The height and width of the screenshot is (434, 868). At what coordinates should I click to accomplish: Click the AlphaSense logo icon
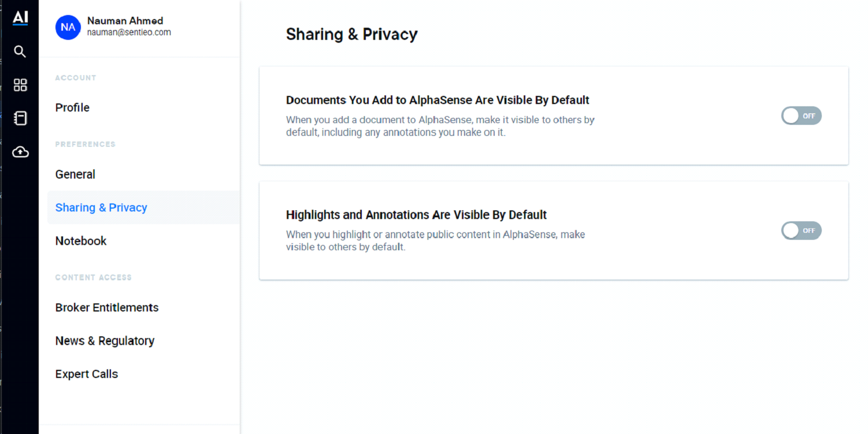click(x=20, y=18)
